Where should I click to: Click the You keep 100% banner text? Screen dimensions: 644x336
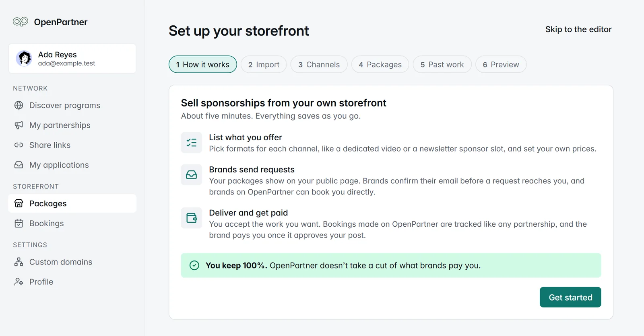tap(343, 265)
